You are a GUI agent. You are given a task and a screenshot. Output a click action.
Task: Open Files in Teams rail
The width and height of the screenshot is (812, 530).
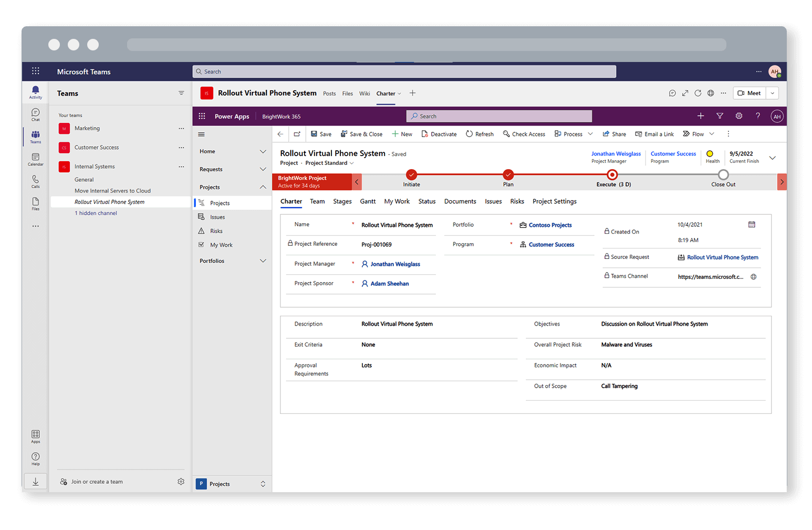(35, 204)
